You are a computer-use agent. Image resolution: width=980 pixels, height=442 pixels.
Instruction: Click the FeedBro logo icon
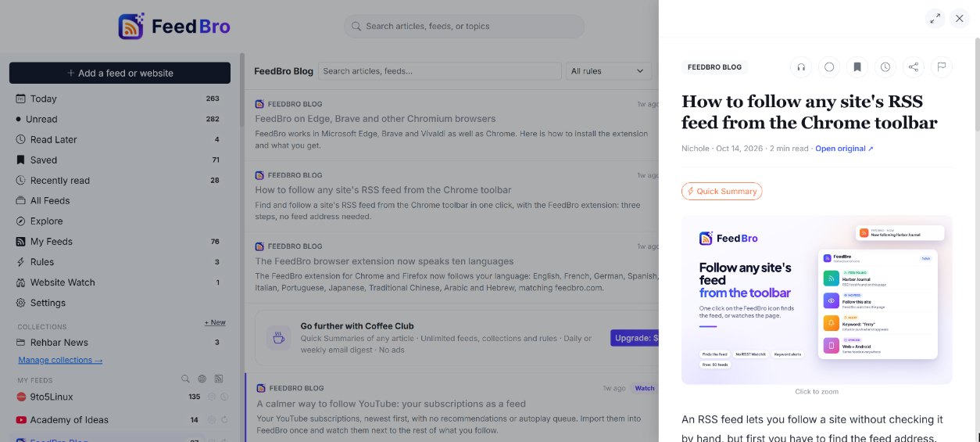coord(131,26)
